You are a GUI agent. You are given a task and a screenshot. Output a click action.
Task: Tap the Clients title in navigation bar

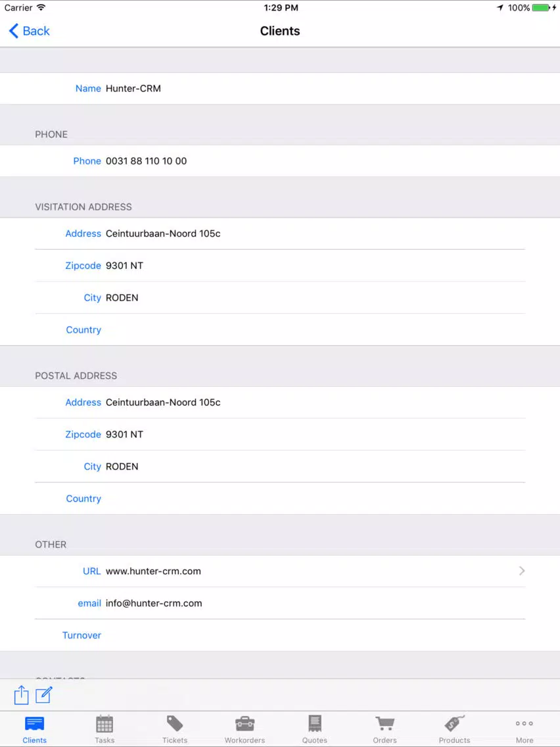[280, 31]
